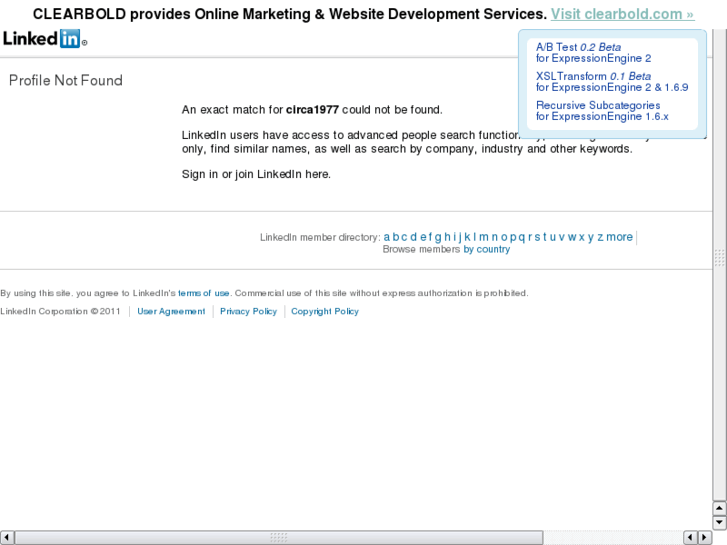727x545 pixels.
Task: Browse member directory letter g
Action: (438, 238)
